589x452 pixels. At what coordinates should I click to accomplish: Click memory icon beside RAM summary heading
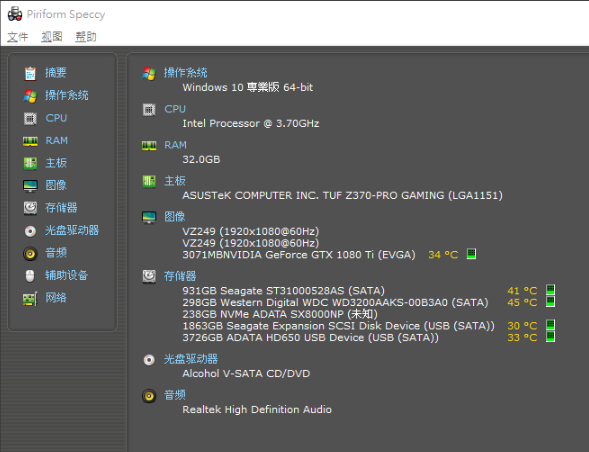(149, 146)
